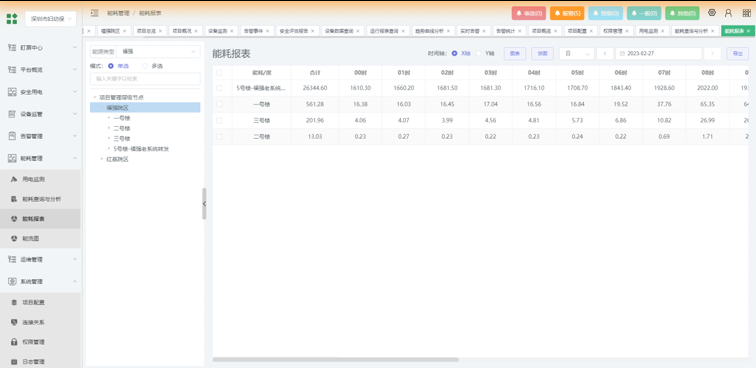Go to next date with right arrow
Image resolution: width=756 pixels, height=368 pixels.
[x=712, y=54]
